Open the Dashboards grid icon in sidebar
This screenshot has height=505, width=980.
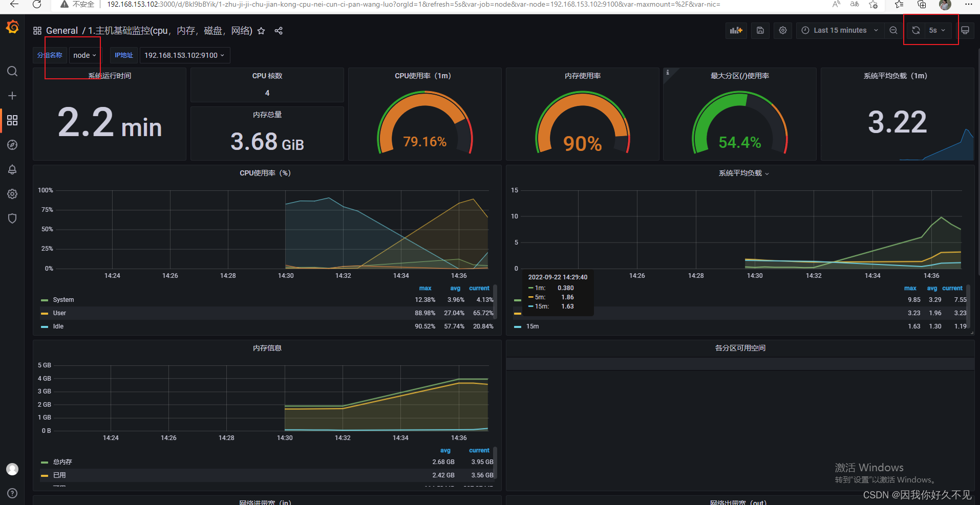(x=12, y=120)
